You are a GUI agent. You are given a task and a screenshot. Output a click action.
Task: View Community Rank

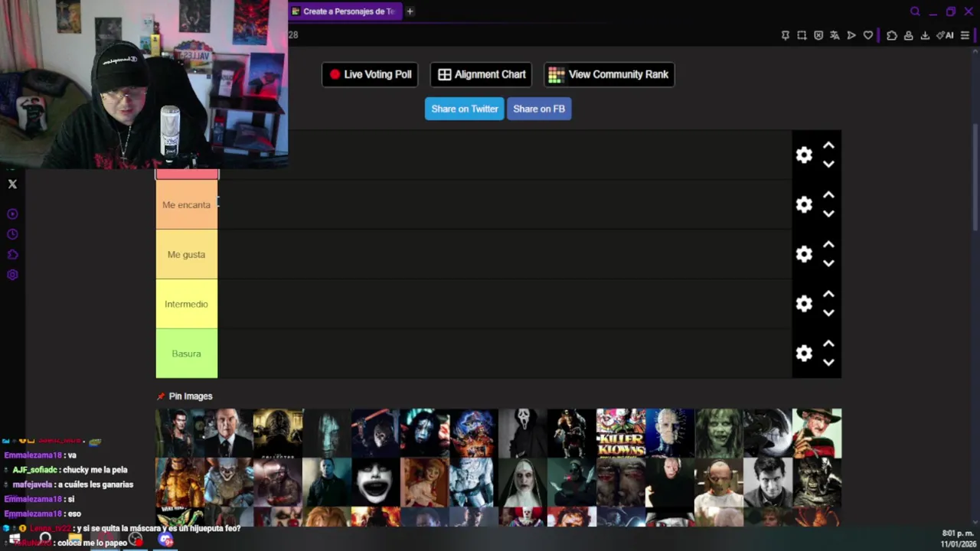tap(609, 74)
